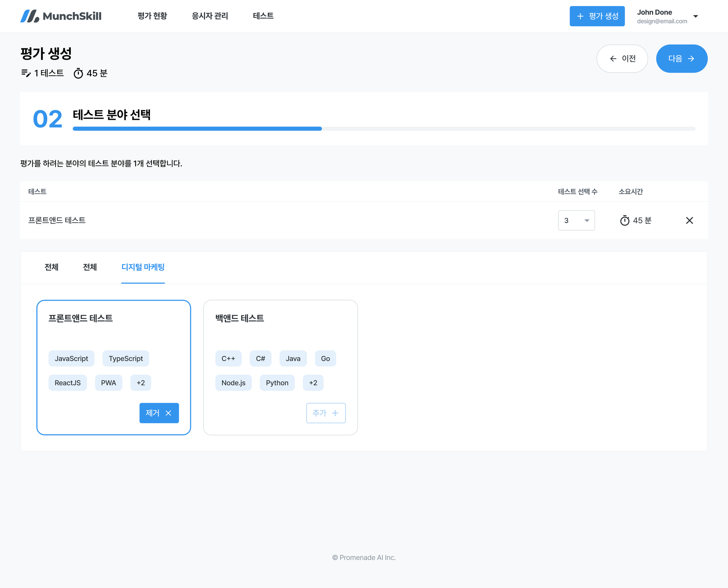Click the 평가 생성 button in header
728x588 pixels.
[x=597, y=16]
